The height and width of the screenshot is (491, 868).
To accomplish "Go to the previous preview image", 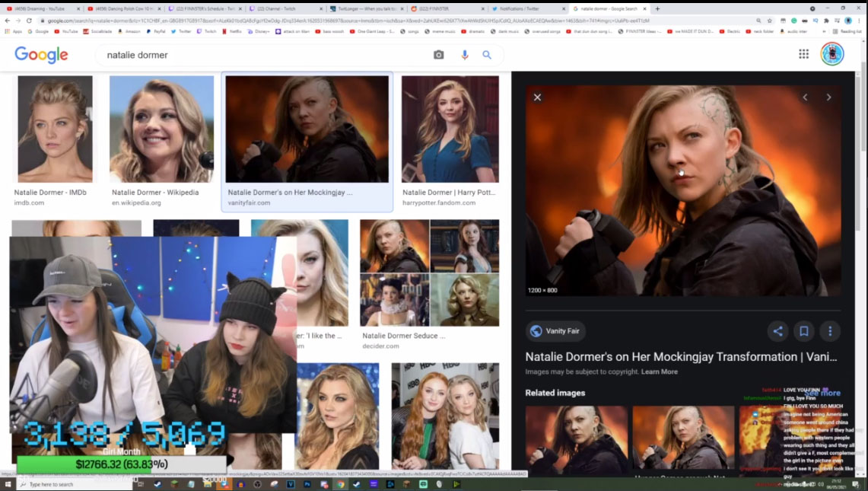I will 805,97.
